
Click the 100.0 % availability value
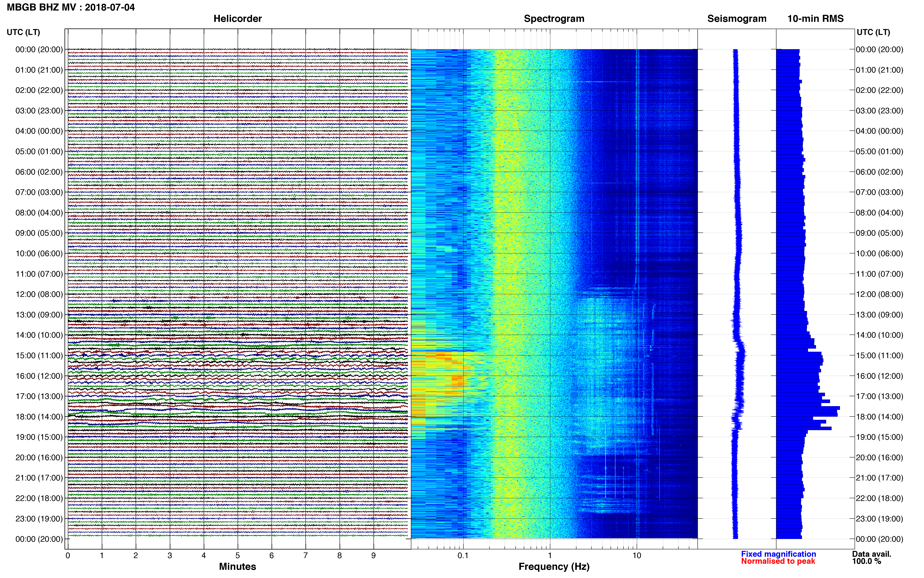pos(866,561)
